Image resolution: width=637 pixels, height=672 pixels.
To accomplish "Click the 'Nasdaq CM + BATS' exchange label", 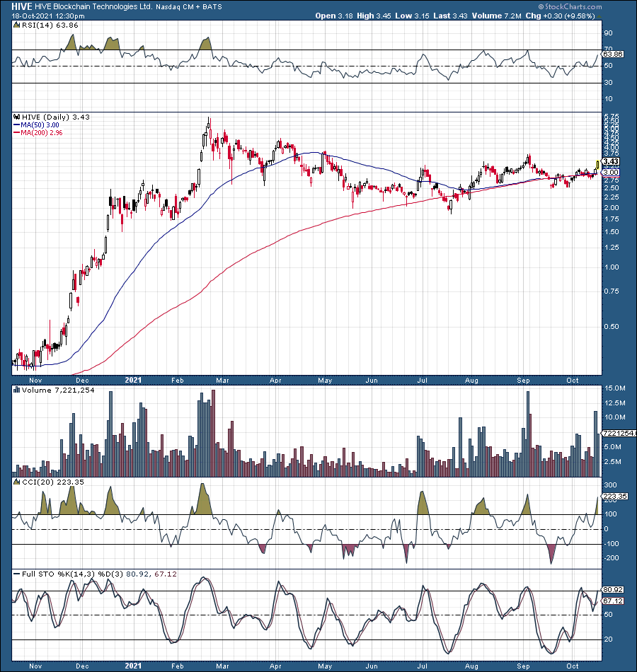I will [x=189, y=7].
